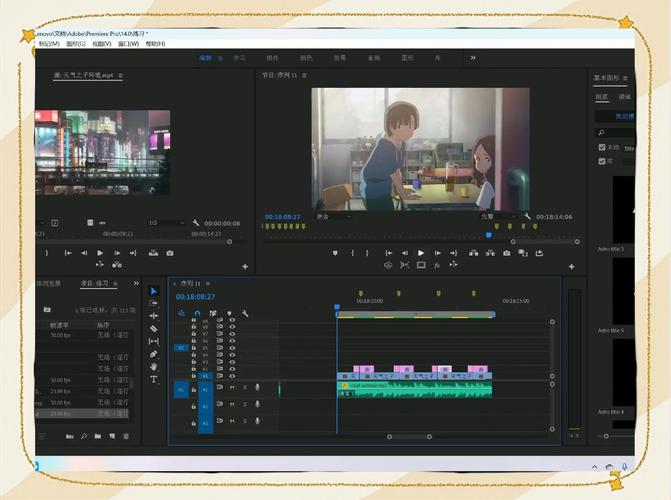Image resolution: width=671 pixels, height=500 pixels.
Task: Select the Track Select Forward tool
Action: pyautogui.click(x=154, y=304)
